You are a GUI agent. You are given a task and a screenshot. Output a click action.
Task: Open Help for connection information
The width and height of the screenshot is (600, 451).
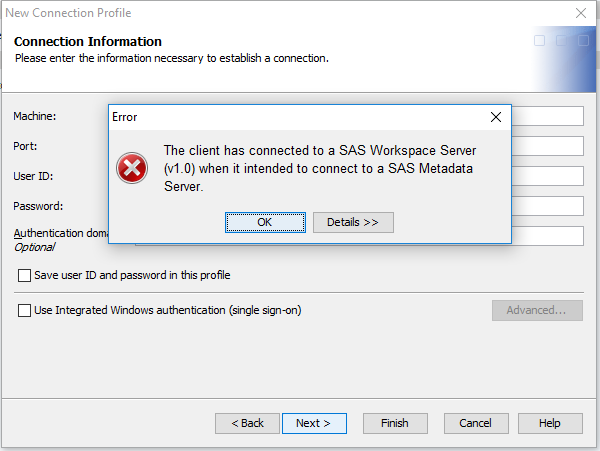click(x=549, y=423)
